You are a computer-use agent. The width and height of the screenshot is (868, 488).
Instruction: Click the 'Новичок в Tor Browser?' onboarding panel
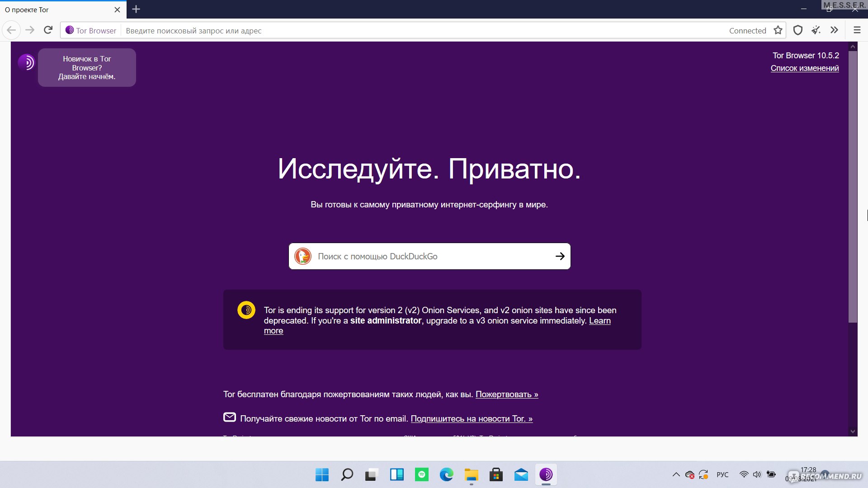[x=88, y=67]
